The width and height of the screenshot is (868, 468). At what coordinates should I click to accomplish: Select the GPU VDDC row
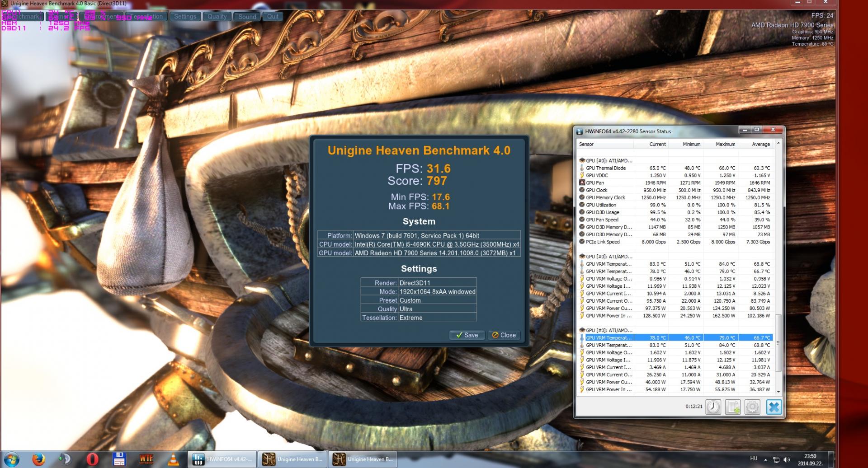(675, 175)
